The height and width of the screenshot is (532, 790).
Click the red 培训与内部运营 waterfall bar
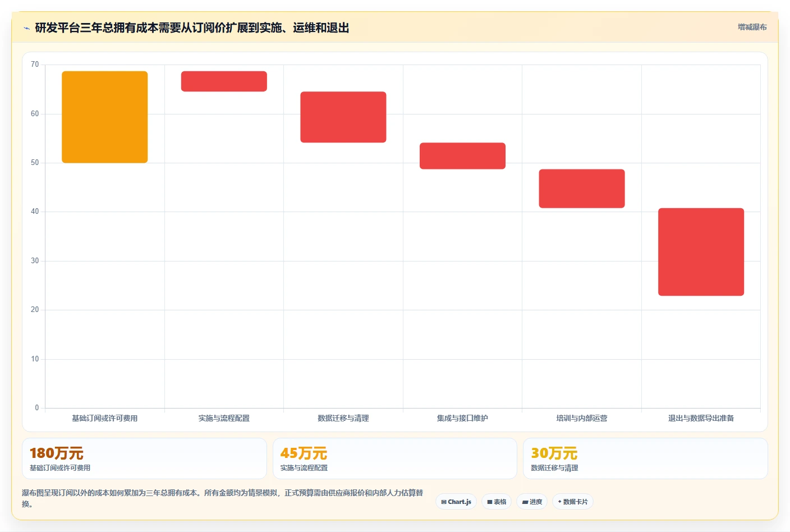tap(582, 189)
